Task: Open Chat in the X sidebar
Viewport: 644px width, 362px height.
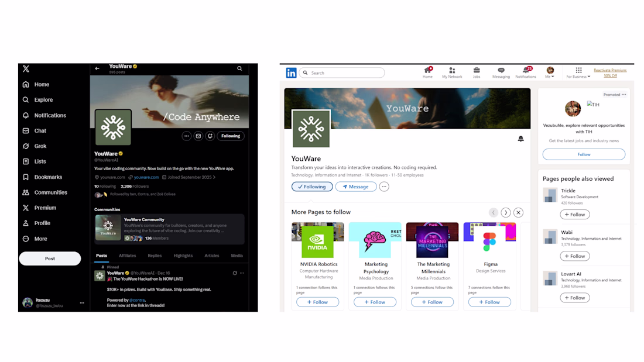Action: point(35,130)
